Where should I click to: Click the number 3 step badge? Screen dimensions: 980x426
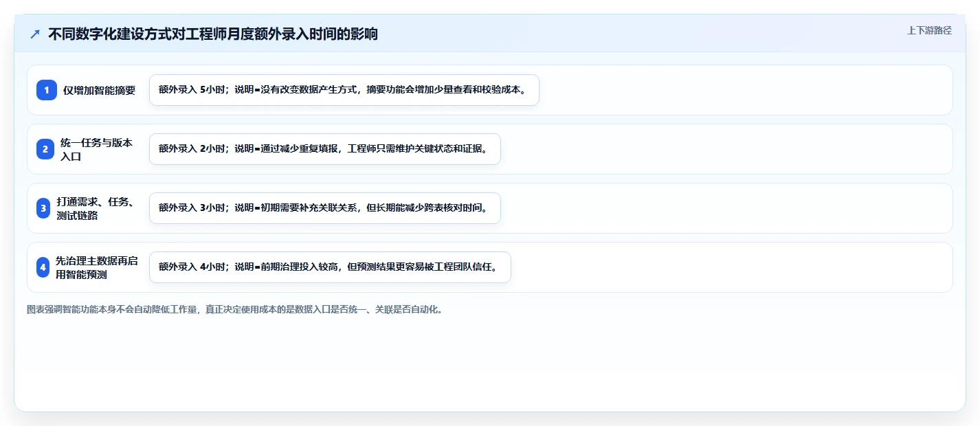click(x=43, y=208)
